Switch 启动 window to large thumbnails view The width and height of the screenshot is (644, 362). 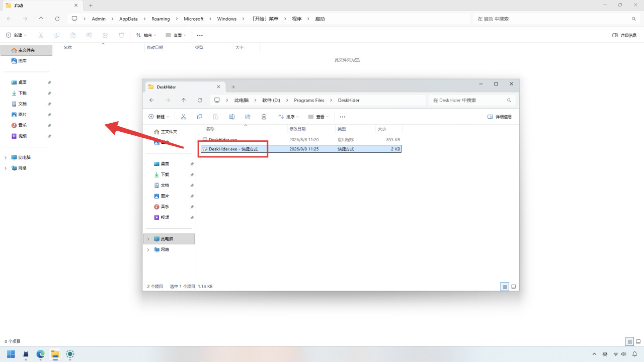(638, 341)
